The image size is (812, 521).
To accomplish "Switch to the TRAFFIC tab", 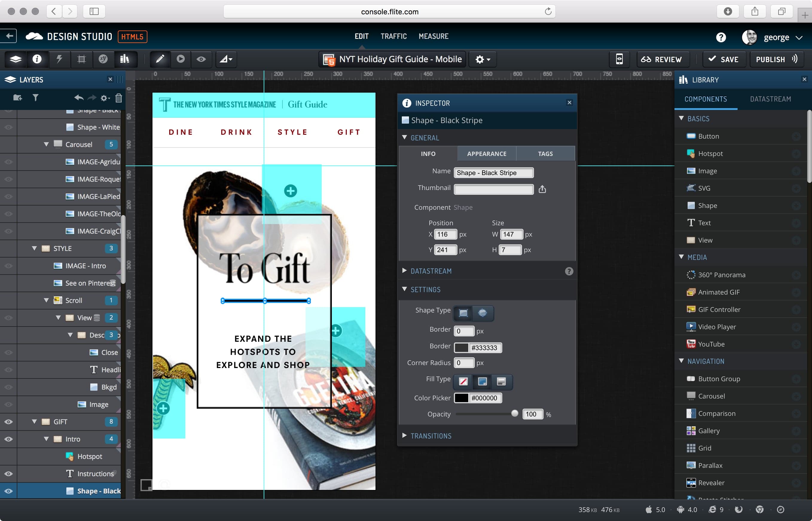I will click(x=393, y=36).
